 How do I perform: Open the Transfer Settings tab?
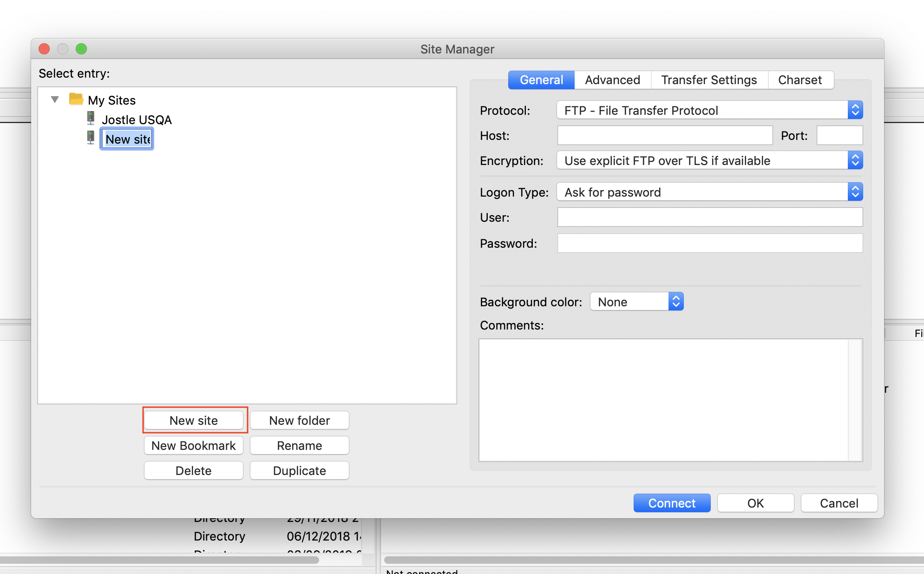coord(709,80)
